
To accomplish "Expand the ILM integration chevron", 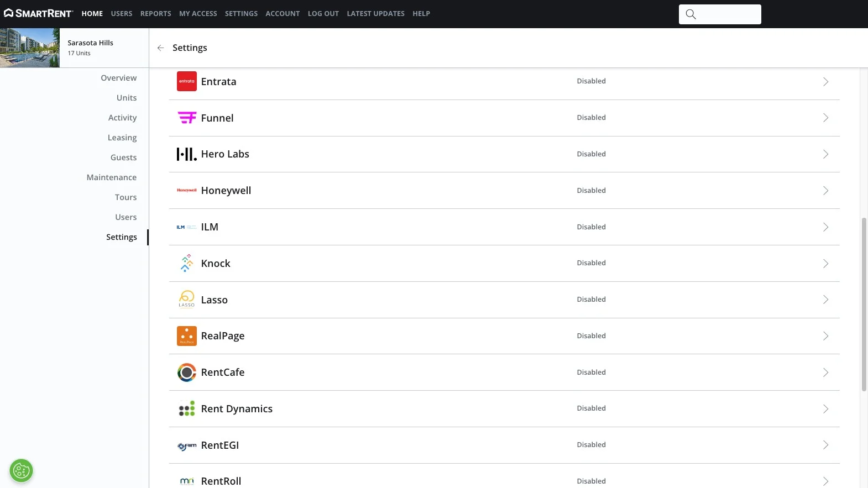I will (x=825, y=227).
